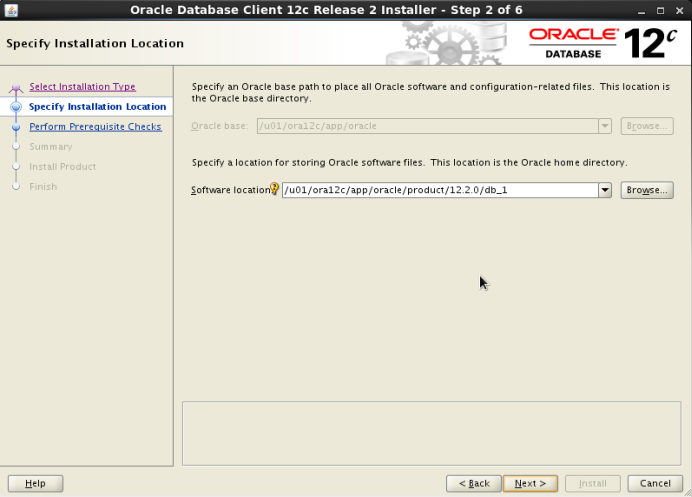The image size is (692, 497).
Task: Click the Finish step label
Action: [x=43, y=186]
